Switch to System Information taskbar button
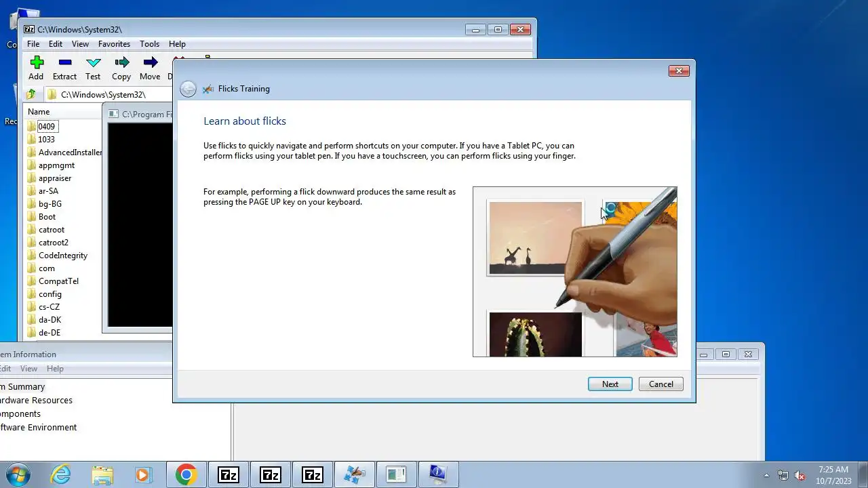 [x=439, y=474]
